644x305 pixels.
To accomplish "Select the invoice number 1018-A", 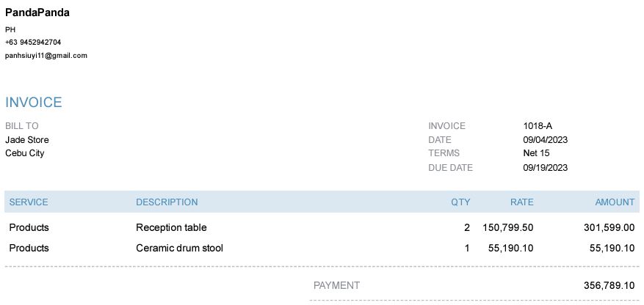I will point(538,126).
